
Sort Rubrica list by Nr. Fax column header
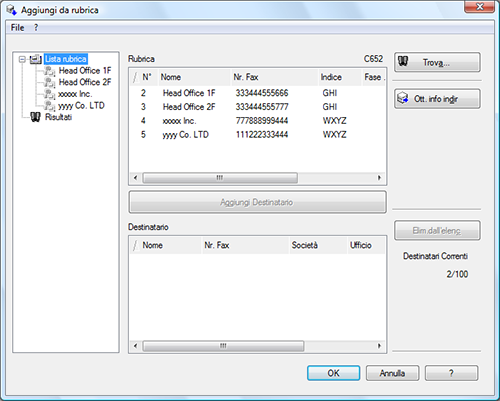click(x=274, y=77)
